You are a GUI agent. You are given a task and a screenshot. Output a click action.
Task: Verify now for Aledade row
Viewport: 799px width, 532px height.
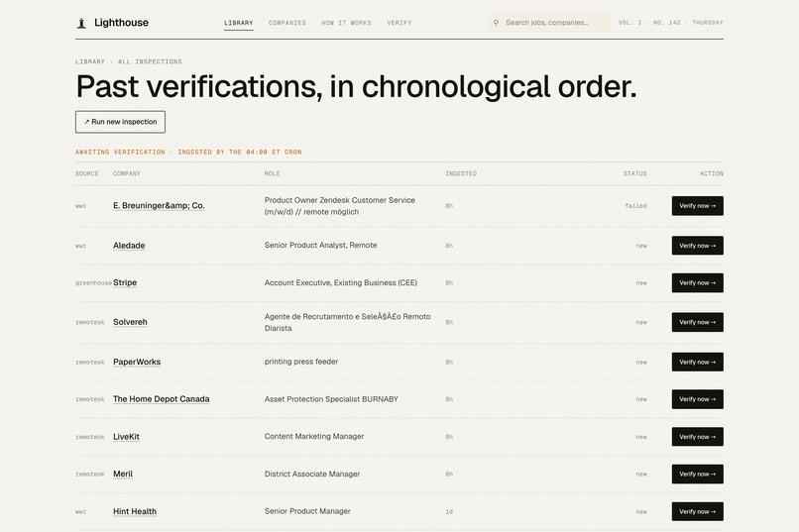tap(698, 246)
